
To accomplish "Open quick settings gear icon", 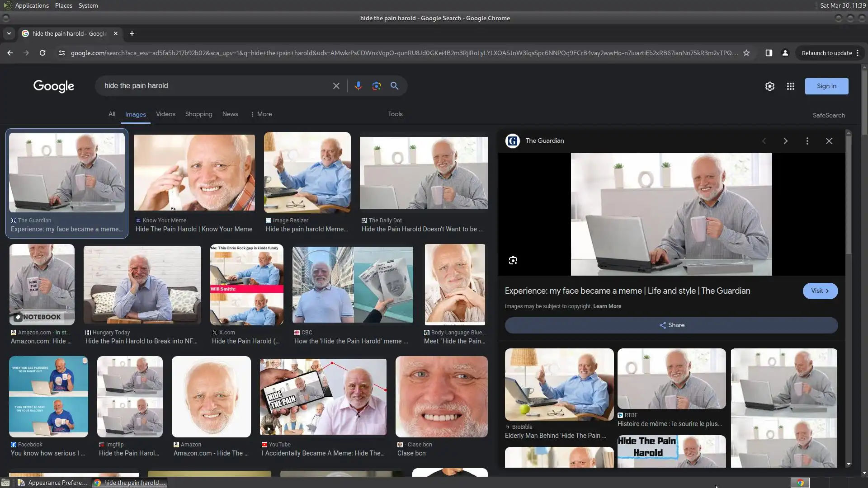I will (769, 86).
